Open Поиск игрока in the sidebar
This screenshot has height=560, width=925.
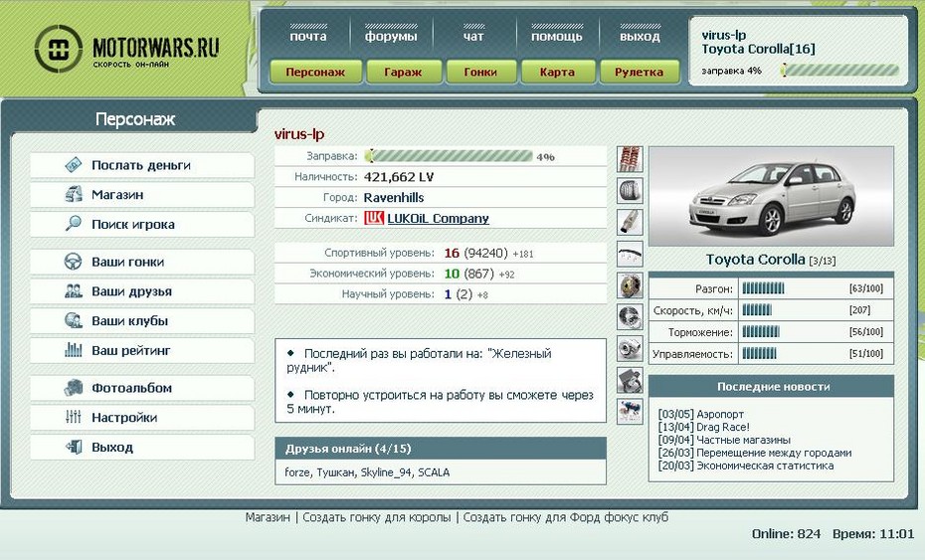tap(142, 224)
